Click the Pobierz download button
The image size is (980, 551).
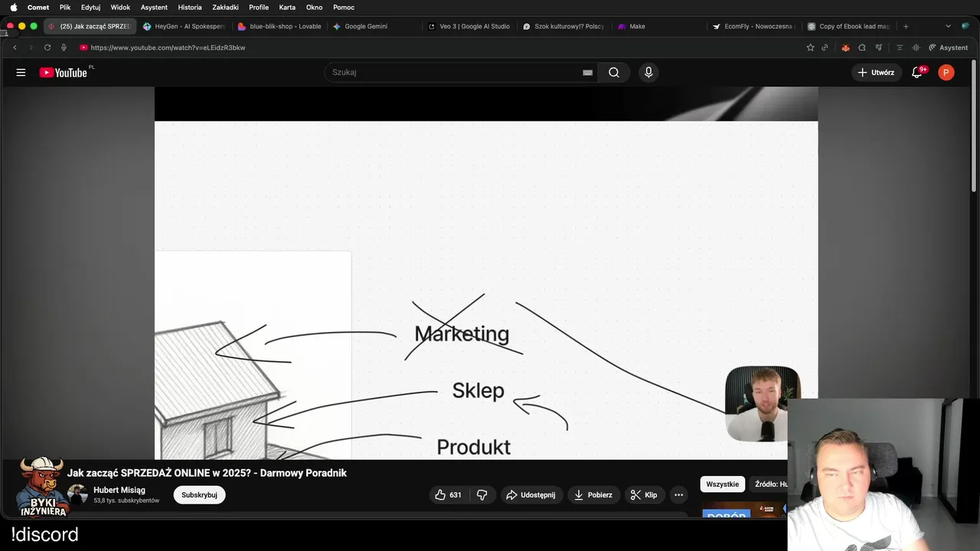(593, 495)
